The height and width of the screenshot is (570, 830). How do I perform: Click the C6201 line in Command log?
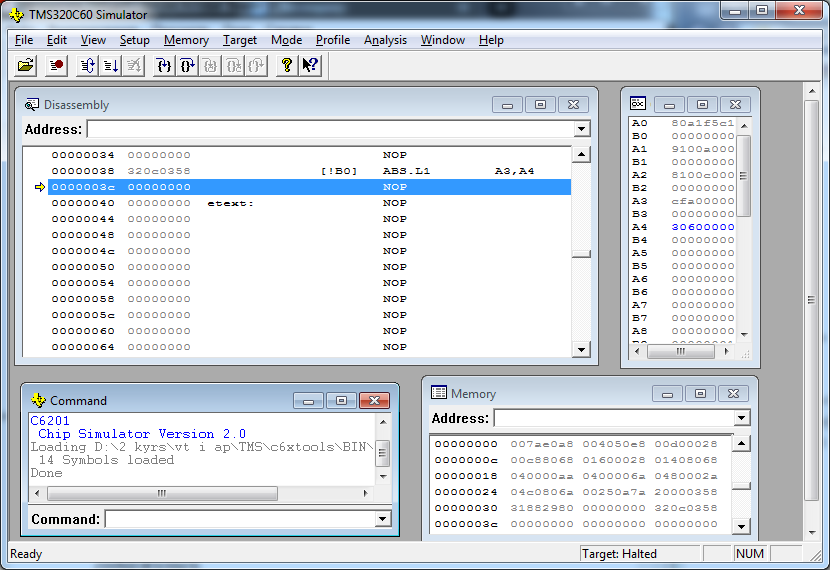pyautogui.click(x=50, y=421)
